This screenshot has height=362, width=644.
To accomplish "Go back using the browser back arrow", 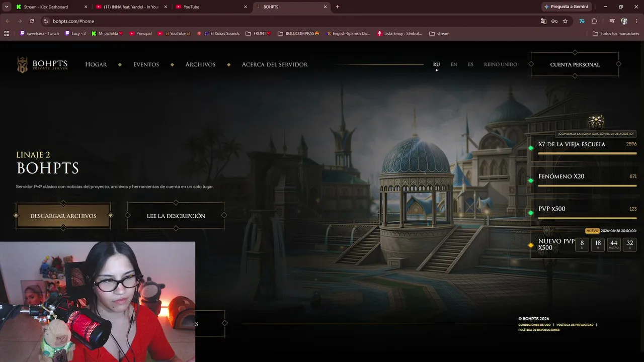I will coord(8,21).
